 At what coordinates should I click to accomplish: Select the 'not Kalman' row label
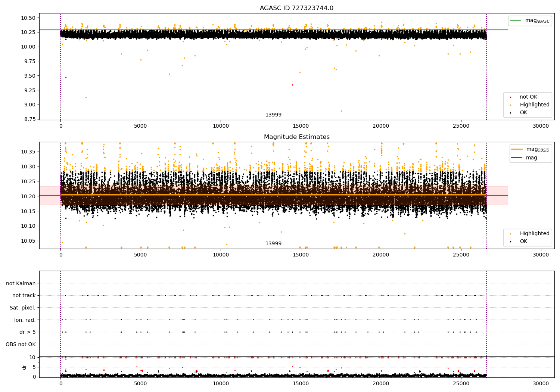click(x=21, y=283)
